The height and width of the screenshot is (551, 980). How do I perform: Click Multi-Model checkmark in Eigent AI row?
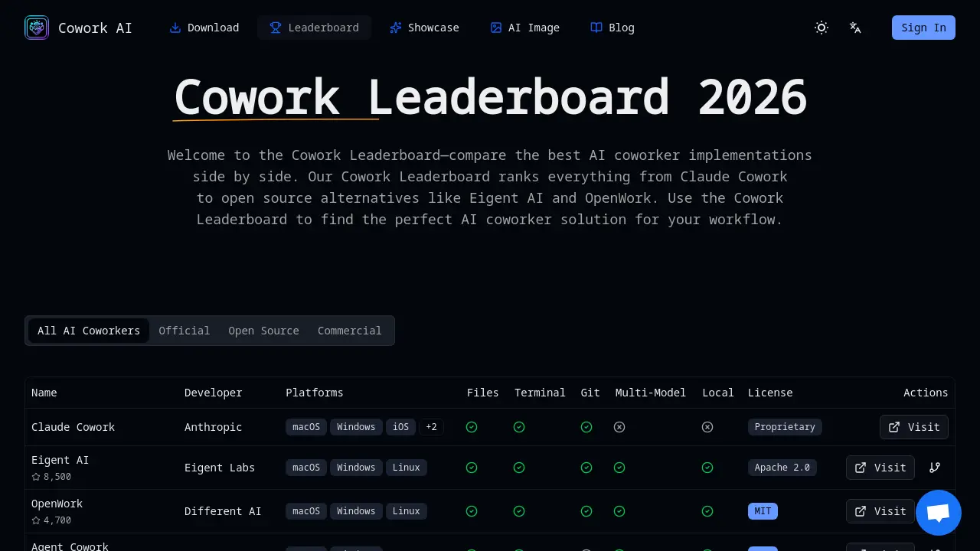pyautogui.click(x=619, y=468)
